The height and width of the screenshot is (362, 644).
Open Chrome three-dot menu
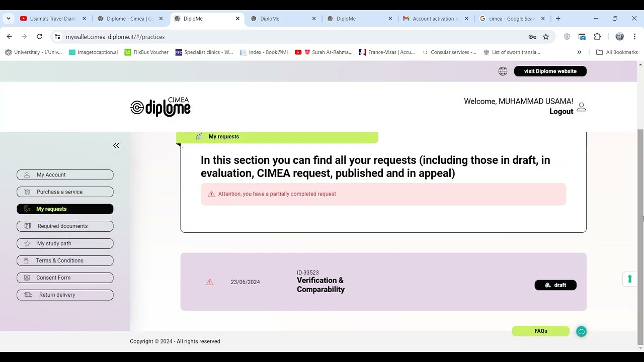pyautogui.click(x=634, y=37)
